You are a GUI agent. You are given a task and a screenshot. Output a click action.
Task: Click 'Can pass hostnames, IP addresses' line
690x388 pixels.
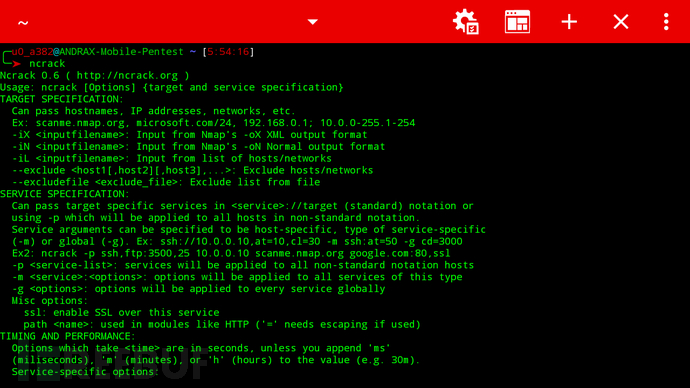pyautogui.click(x=154, y=111)
